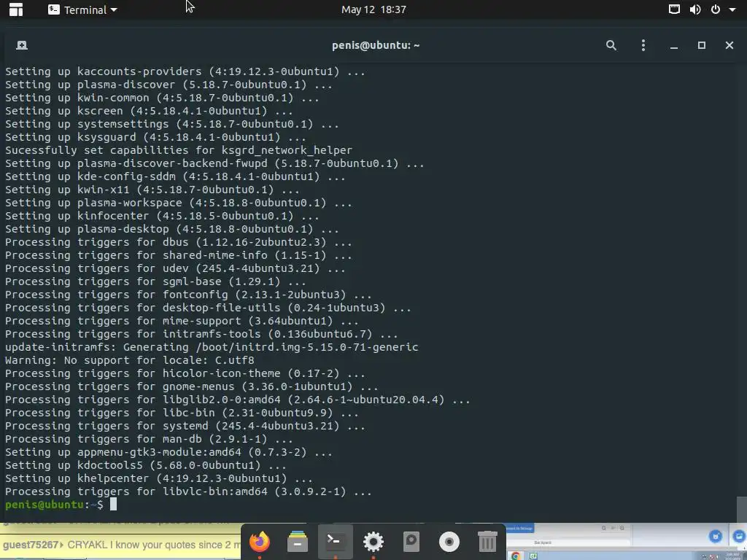
Task: Open the disk drive icon in the dock
Action: tap(411, 542)
